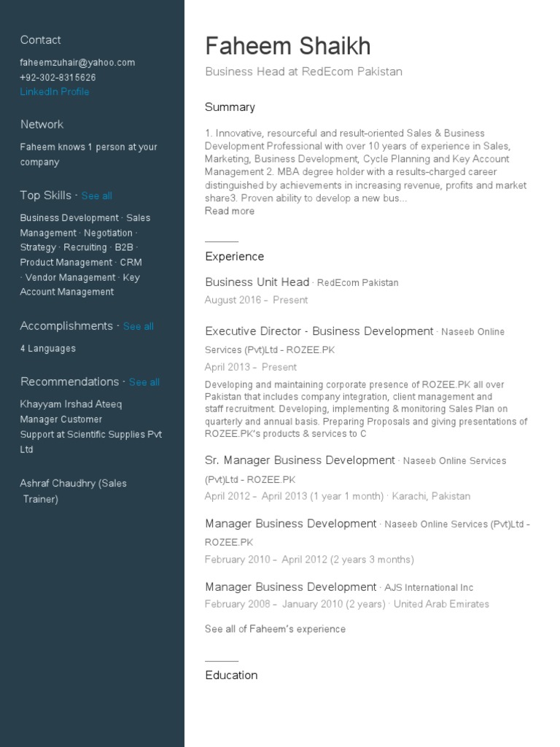The width and height of the screenshot is (560, 747).
Task: Expand the summary with Read more
Action: tap(230, 212)
